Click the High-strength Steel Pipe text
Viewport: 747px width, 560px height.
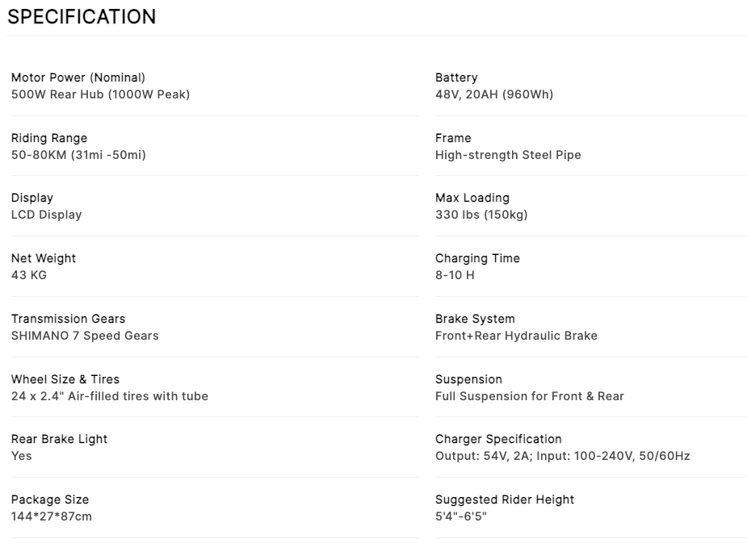tap(507, 155)
